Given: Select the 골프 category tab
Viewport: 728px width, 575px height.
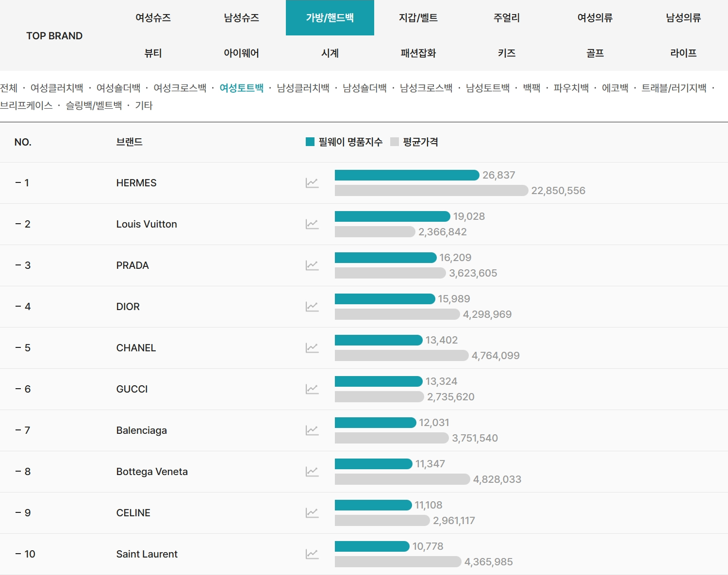Looking at the screenshot, I should click(595, 53).
